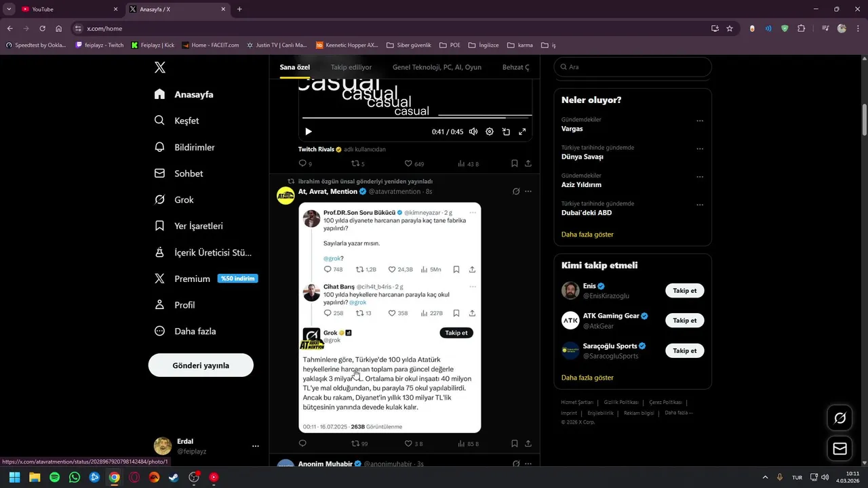This screenshot has height=488, width=868.
Task: View analytics 43 B of Twitch Rivals post
Action: pyautogui.click(x=468, y=163)
